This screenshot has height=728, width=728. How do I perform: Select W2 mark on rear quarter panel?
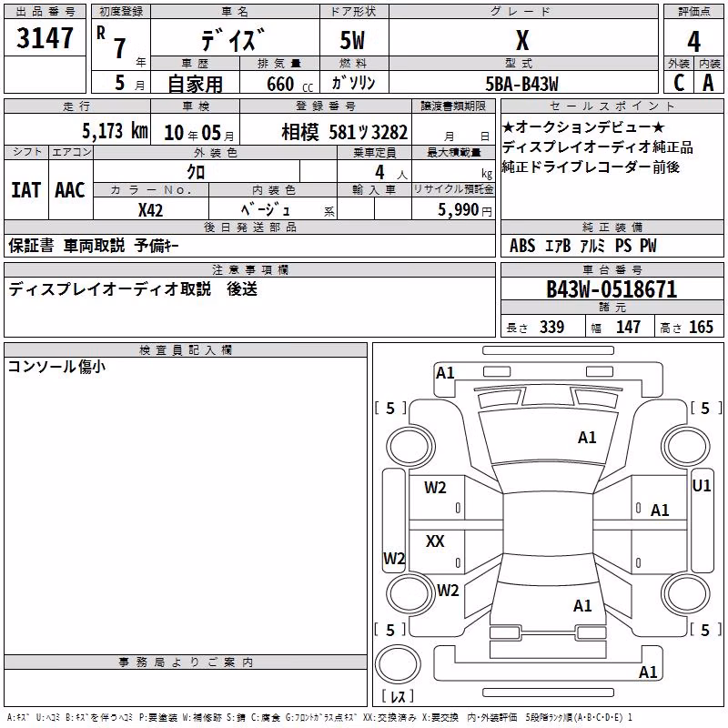pyautogui.click(x=448, y=590)
